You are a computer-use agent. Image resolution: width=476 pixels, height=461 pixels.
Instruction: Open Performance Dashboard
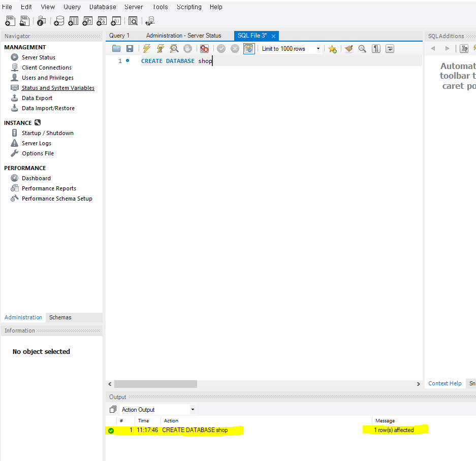(36, 178)
